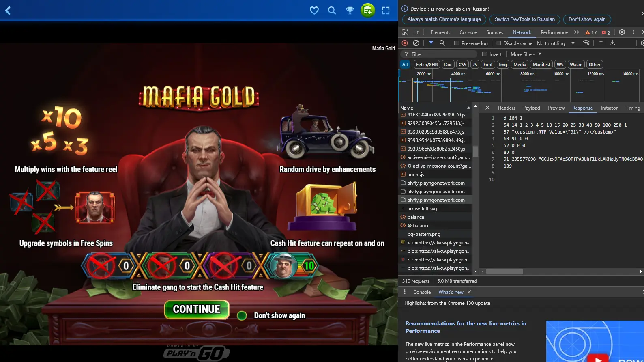This screenshot has width=644, height=362.
Task: Filter requests by Font type
Action: coord(488,65)
